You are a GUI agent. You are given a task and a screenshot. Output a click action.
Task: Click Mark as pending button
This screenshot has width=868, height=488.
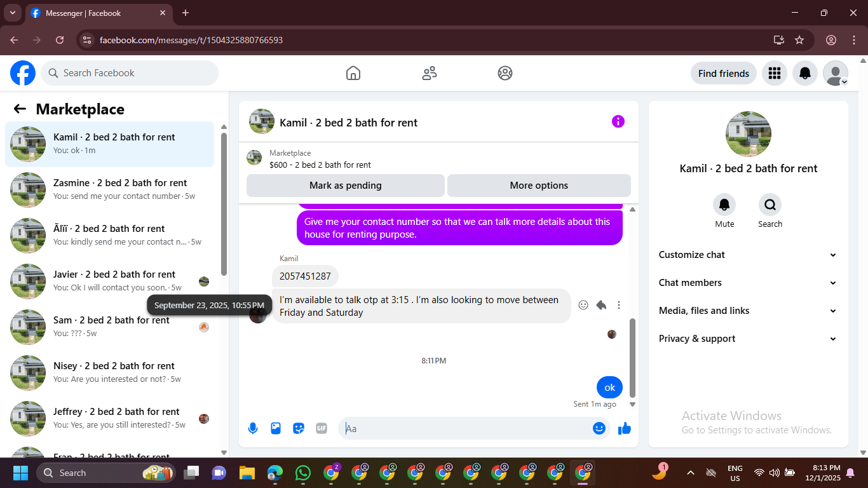click(346, 186)
